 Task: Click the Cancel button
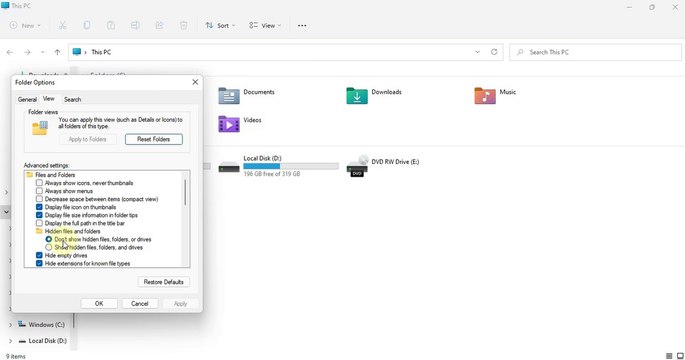pos(140,304)
